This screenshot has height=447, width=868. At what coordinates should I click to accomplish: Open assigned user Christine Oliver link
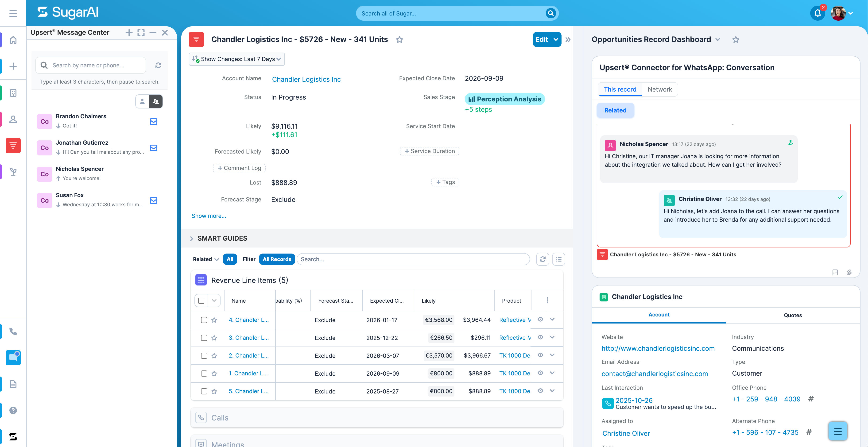click(626, 433)
